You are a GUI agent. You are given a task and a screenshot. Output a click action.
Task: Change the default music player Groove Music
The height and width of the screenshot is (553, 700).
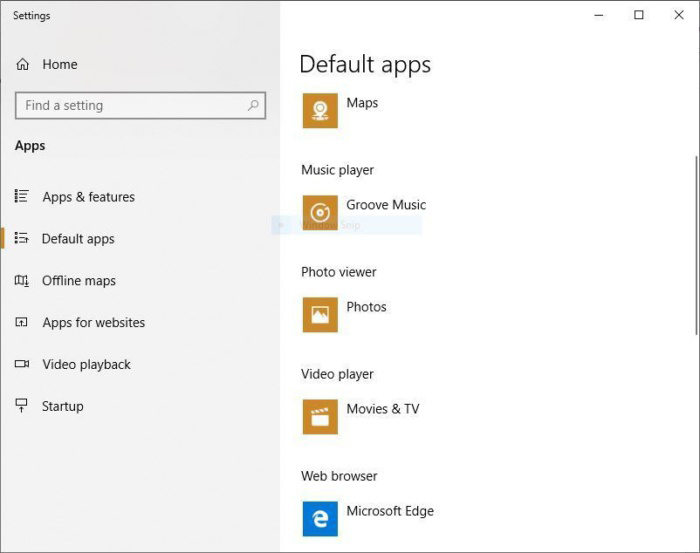click(x=386, y=205)
